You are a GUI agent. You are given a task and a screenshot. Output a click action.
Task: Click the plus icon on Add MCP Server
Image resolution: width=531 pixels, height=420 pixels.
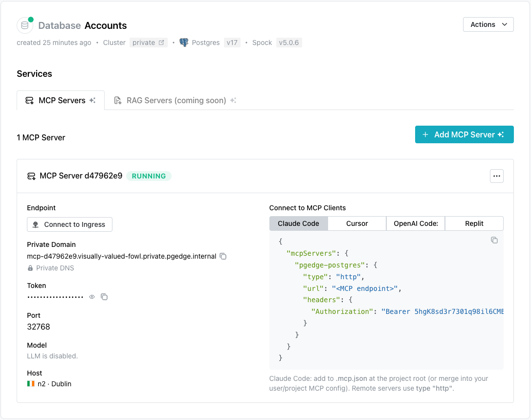tap(425, 134)
